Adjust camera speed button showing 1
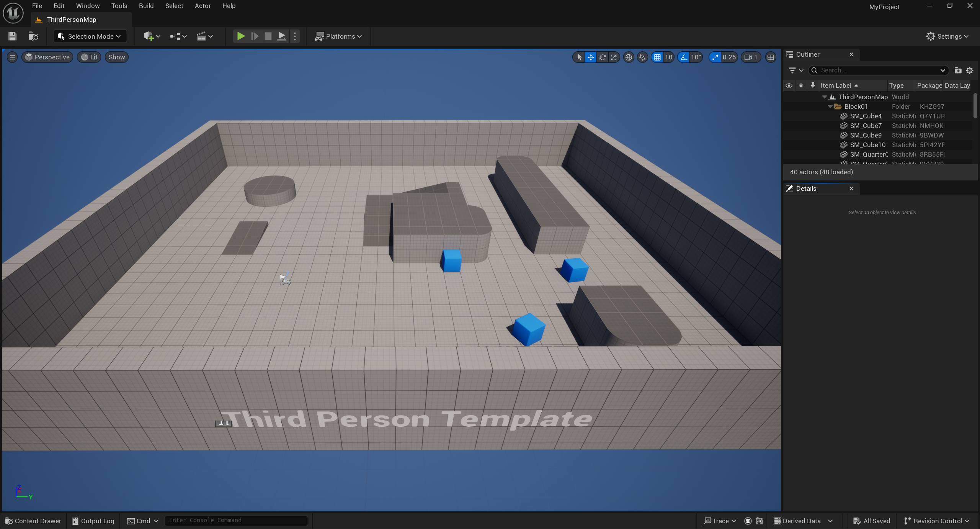980x529 pixels. 751,57
